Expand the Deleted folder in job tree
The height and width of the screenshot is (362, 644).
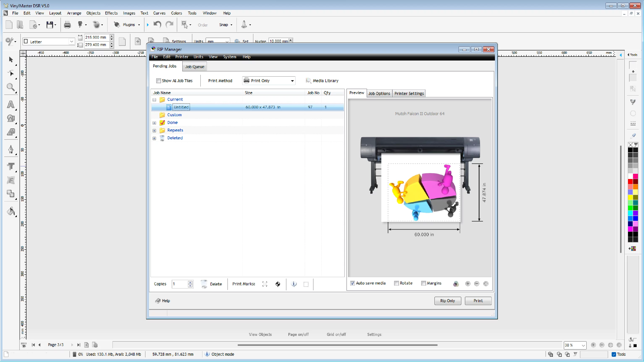pyautogui.click(x=154, y=138)
